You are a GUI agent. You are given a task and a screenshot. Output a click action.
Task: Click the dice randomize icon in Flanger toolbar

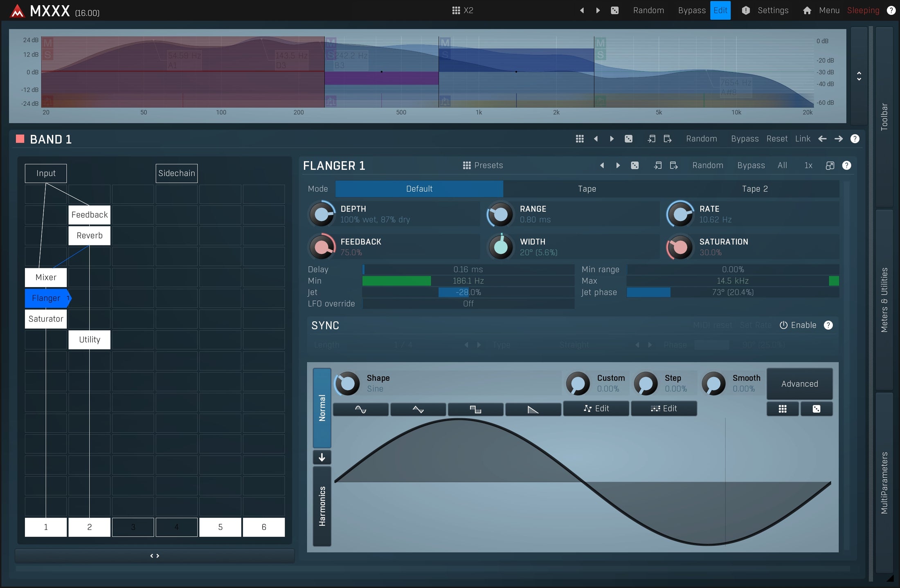click(x=635, y=165)
